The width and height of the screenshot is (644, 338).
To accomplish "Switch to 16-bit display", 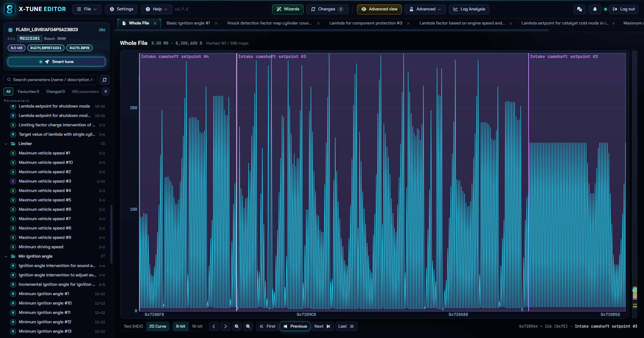I will (197, 326).
